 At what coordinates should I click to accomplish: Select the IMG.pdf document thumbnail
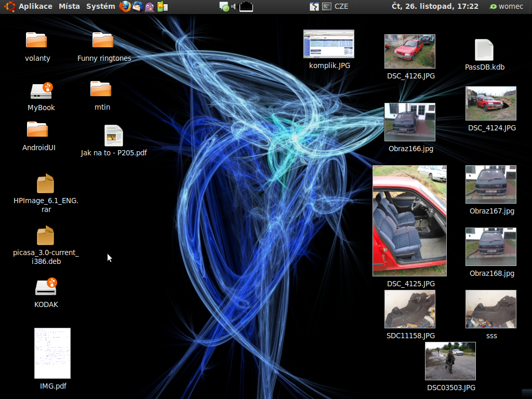(52, 353)
